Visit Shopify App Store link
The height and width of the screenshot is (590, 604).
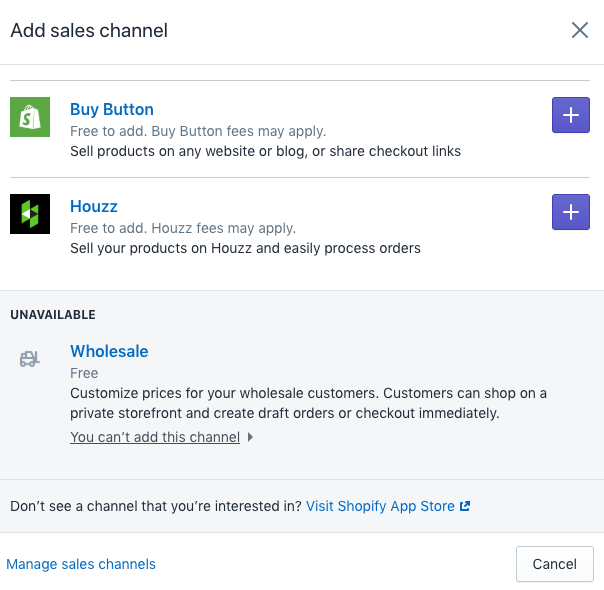[380, 506]
